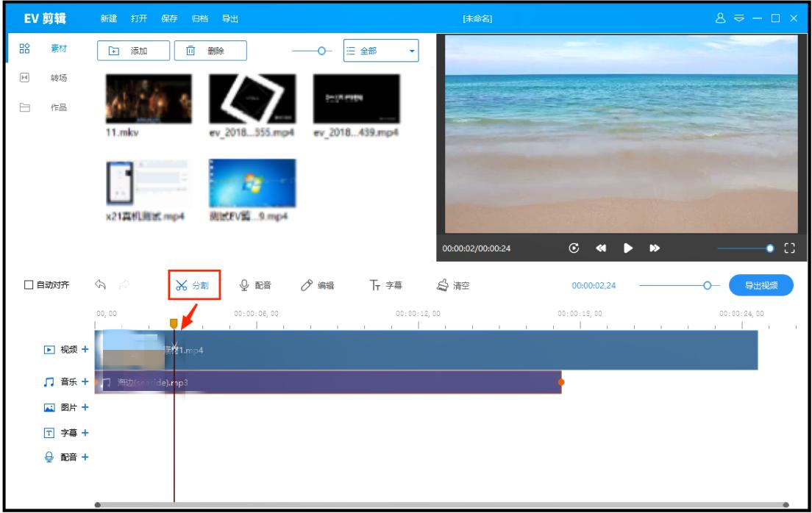Open the 全部 filter dropdown
Screen dimensions: 812x513
(x=380, y=51)
